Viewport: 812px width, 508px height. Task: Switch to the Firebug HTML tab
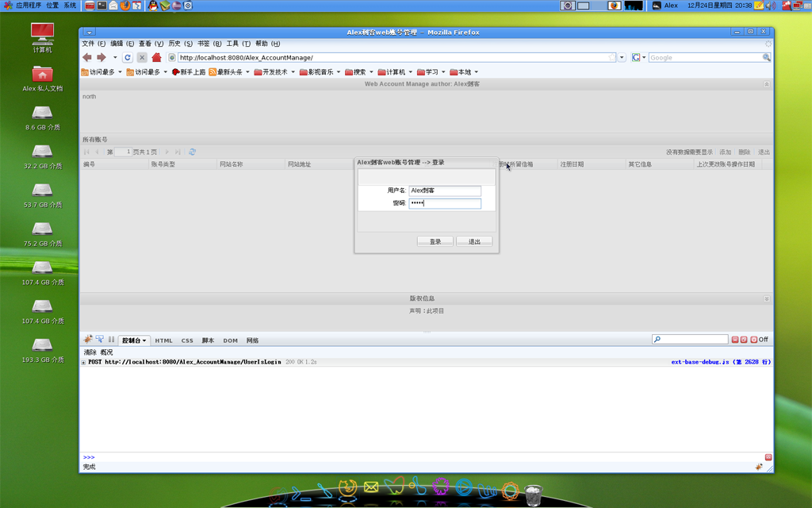tap(163, 341)
